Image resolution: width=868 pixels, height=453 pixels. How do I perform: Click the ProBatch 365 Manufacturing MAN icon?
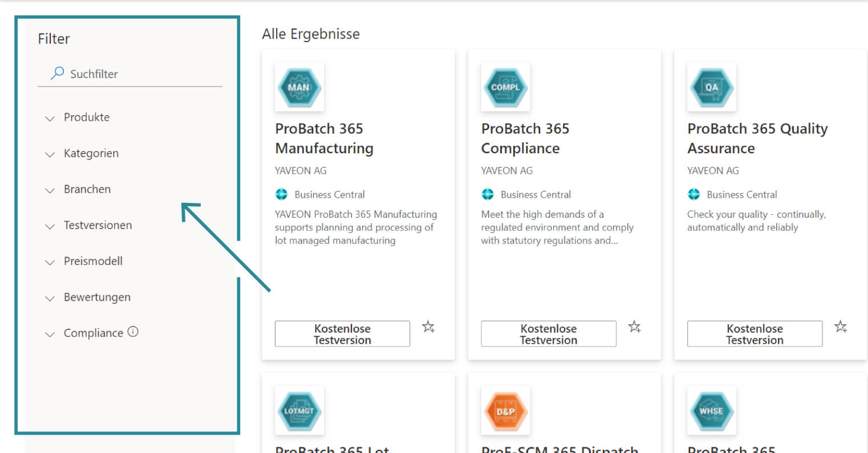coord(299,87)
